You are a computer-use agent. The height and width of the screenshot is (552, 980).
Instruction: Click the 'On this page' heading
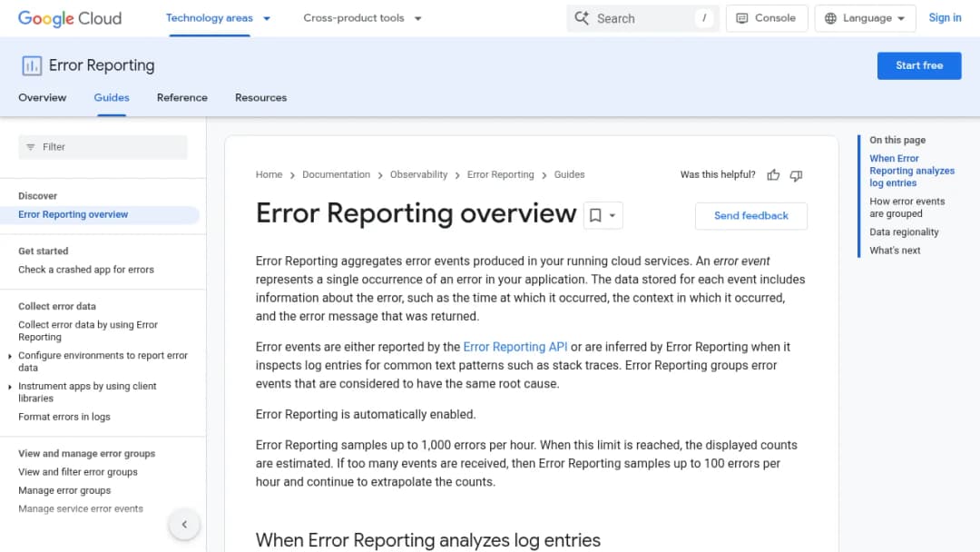[x=897, y=140]
